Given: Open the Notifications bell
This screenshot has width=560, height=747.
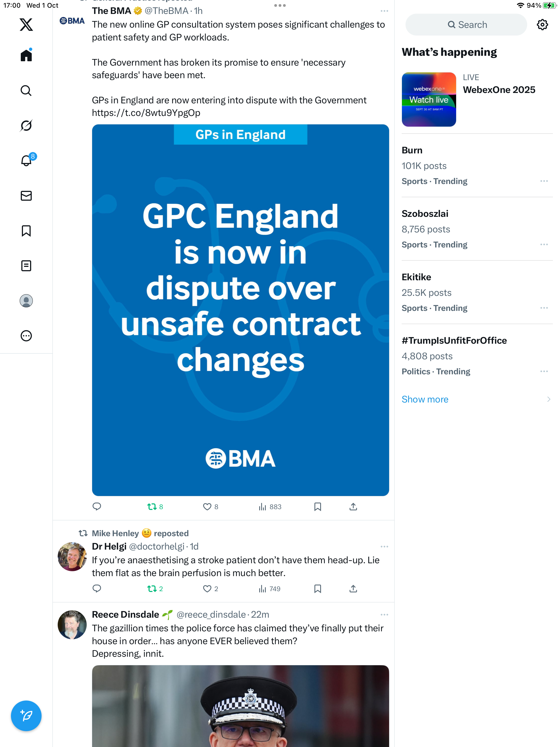Looking at the screenshot, I should click(x=26, y=161).
